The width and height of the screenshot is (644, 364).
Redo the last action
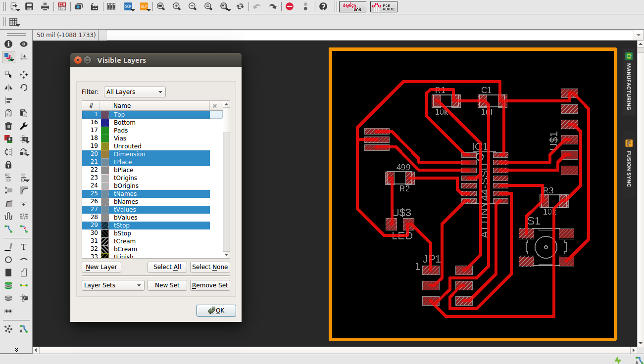(273, 6)
